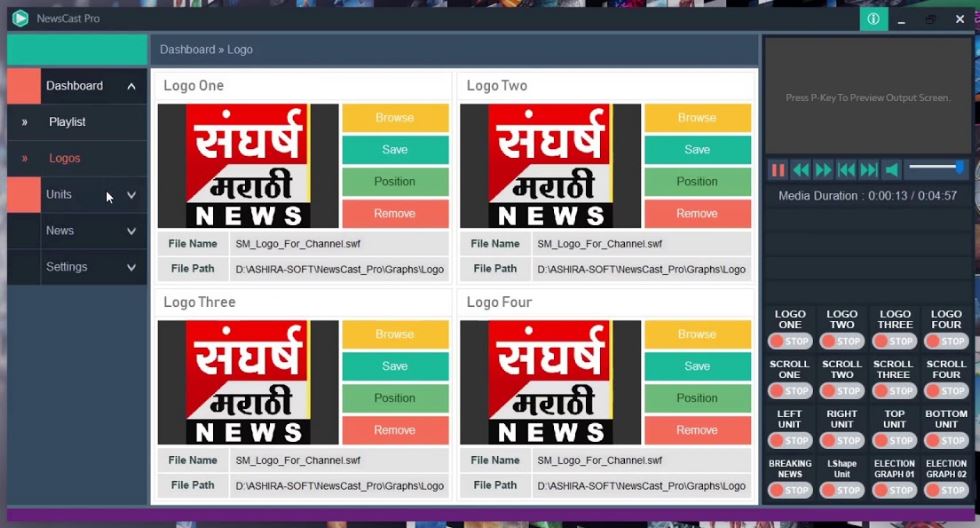Set Position for Logo Two
The height and width of the screenshot is (528, 980).
(698, 181)
